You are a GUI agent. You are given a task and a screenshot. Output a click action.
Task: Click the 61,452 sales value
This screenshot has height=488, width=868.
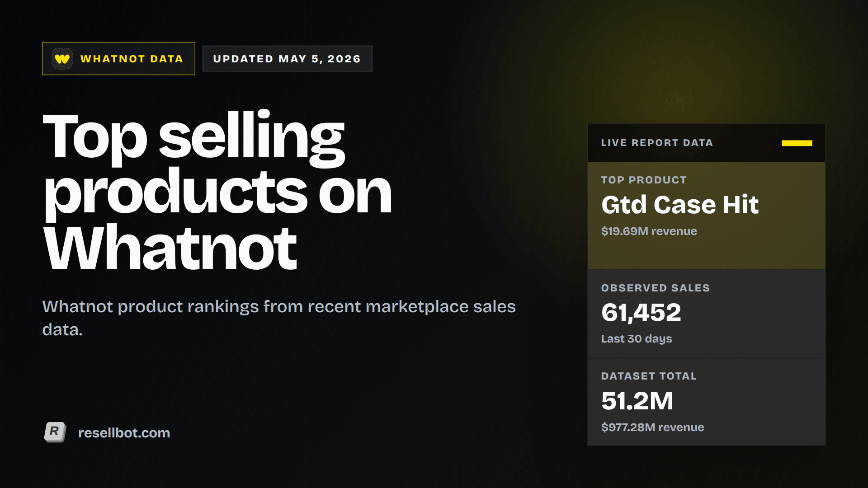[641, 313]
